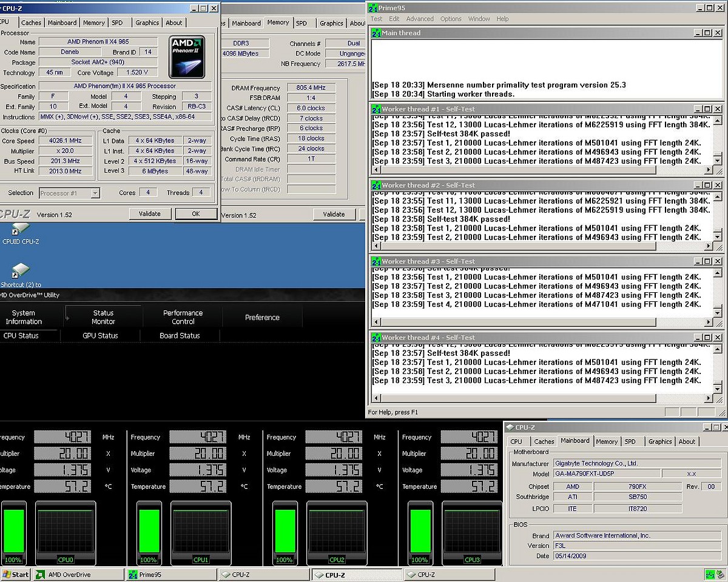Screen dimensions: 728x582
Task: Open Worker thread #4 window icon menu
Action: point(376,337)
